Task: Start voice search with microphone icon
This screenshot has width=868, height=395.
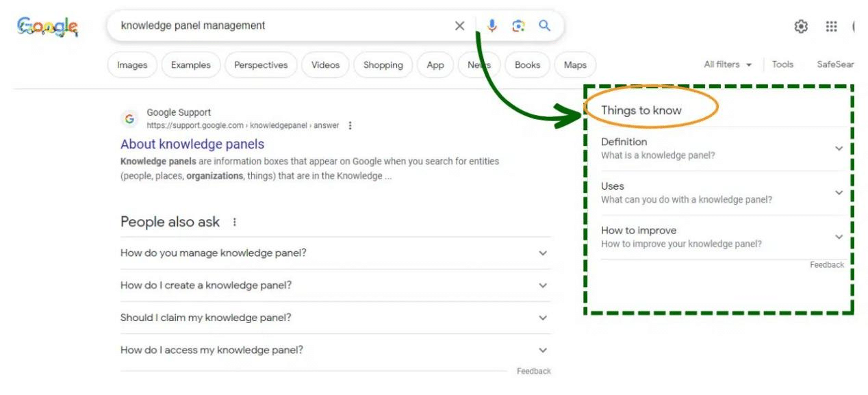Action: click(492, 26)
